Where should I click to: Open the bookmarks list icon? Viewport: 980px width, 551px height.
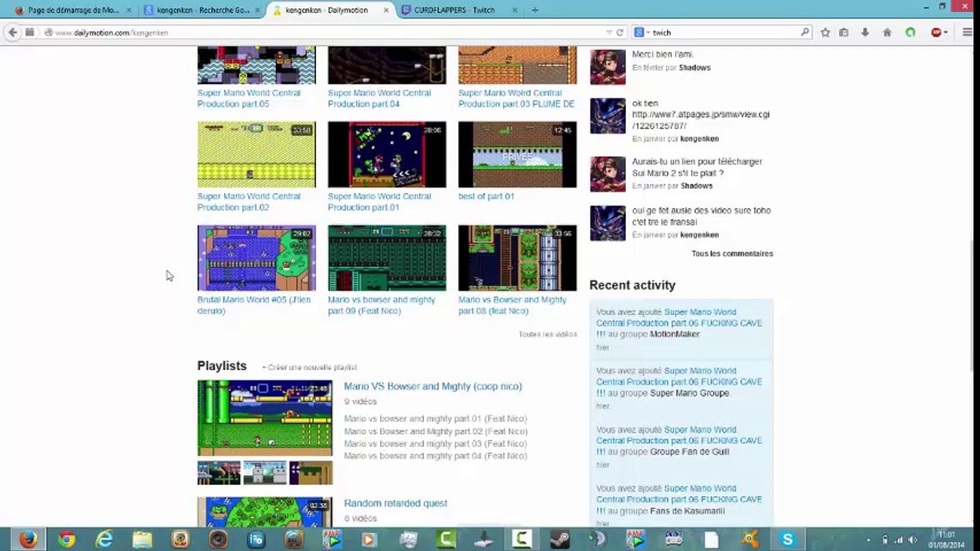coord(844,33)
